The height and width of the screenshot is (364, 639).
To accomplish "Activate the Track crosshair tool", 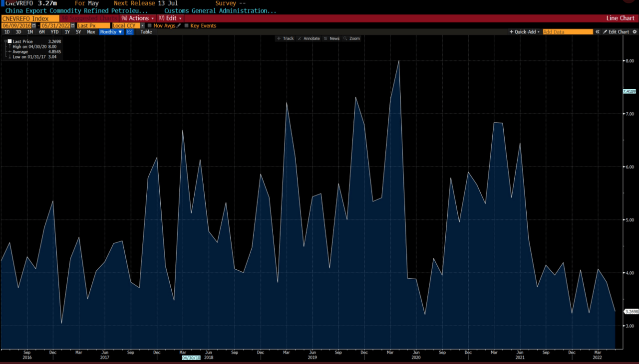I will (x=286, y=38).
